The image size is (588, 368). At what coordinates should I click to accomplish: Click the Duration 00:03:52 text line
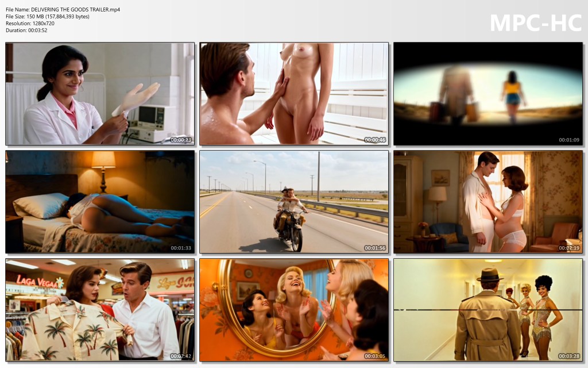point(26,30)
